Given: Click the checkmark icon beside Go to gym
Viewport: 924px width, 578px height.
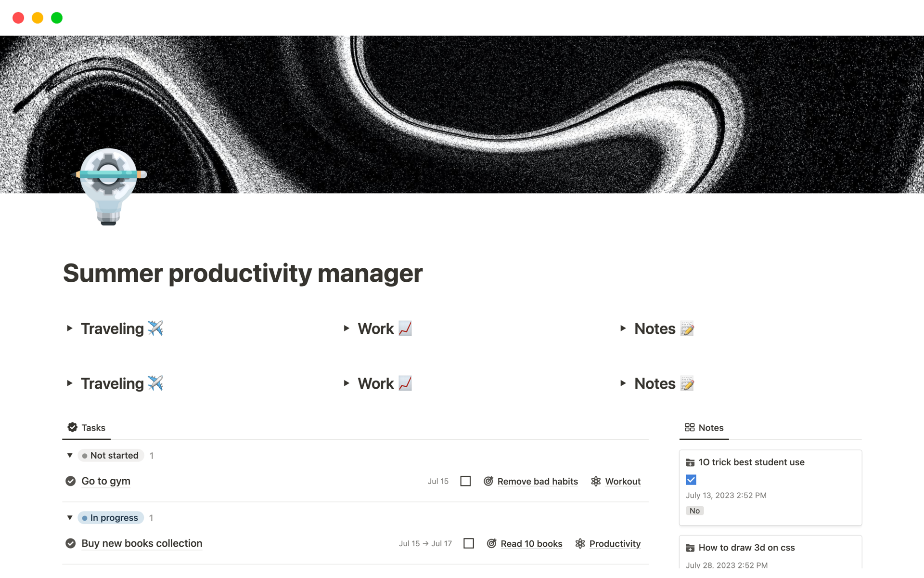Looking at the screenshot, I should point(71,481).
